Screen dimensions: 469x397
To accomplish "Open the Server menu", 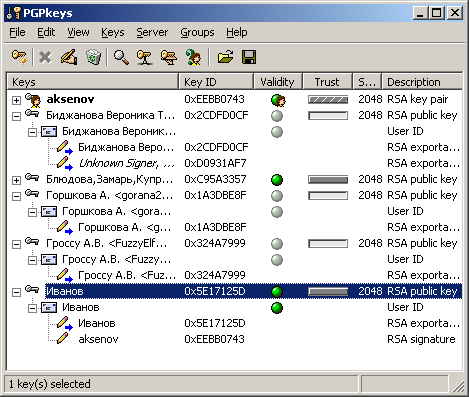I will click(152, 32).
